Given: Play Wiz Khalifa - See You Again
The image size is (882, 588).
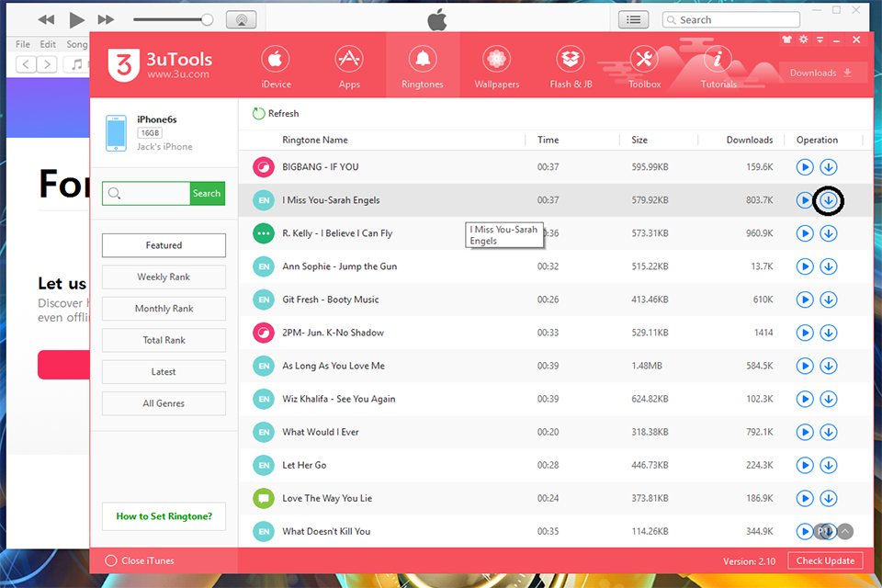Looking at the screenshot, I should 805,400.
